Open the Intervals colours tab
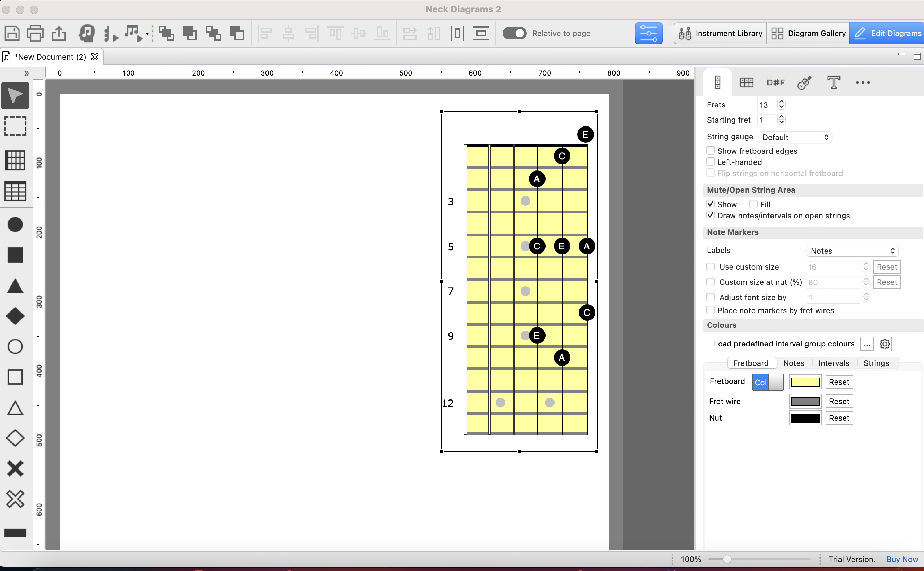 834,363
